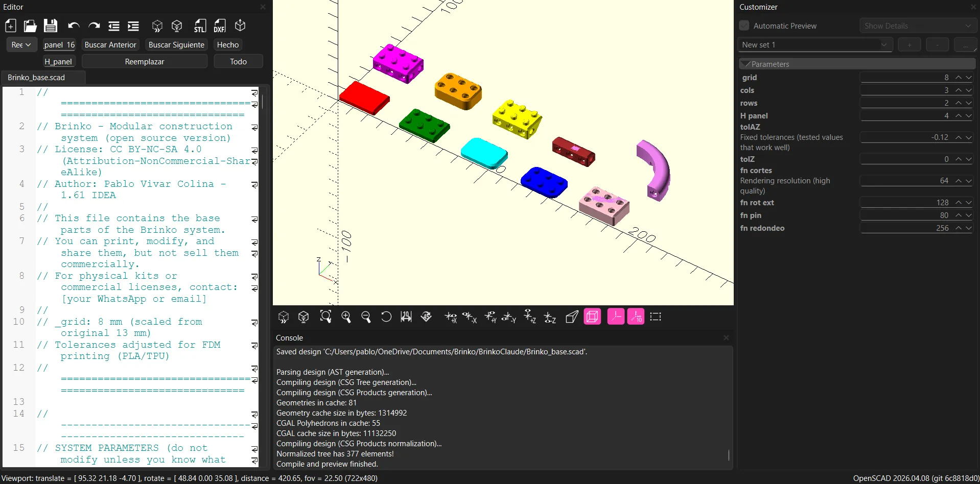Click Buscar Anterior button
This screenshot has width=980, height=484.
[110, 45]
